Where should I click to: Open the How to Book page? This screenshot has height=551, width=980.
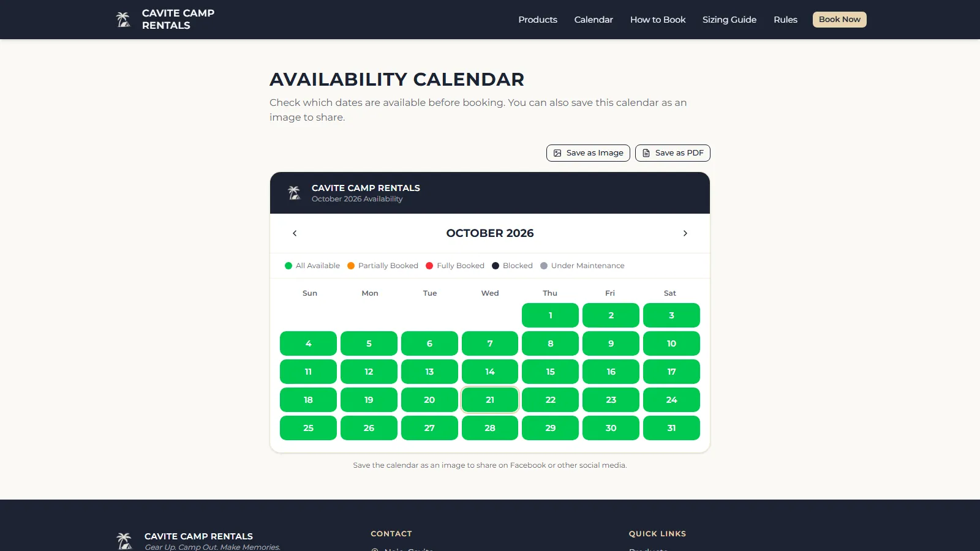coord(658,20)
